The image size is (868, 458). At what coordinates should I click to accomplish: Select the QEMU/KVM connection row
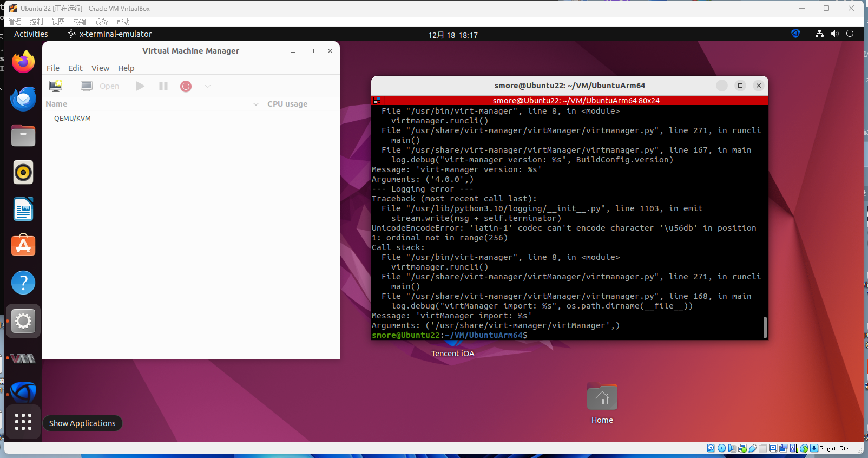coord(73,119)
